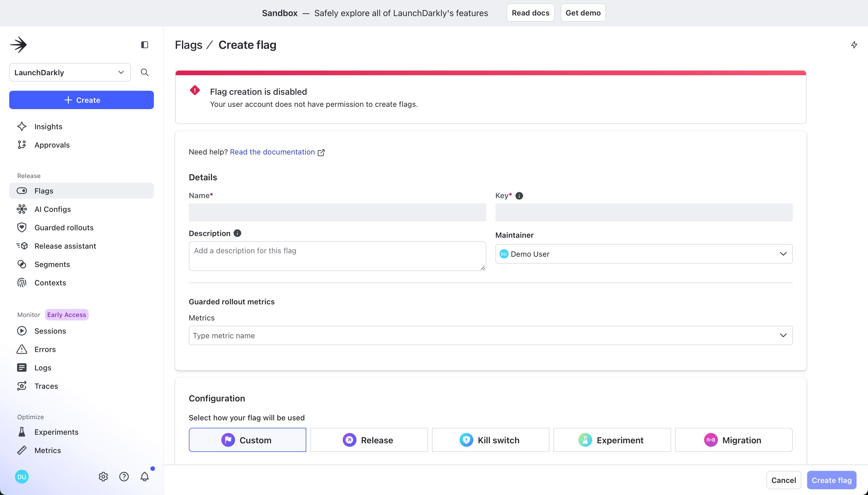This screenshot has height=495, width=868.
Task: Click the info icon next to Description
Action: [238, 233]
